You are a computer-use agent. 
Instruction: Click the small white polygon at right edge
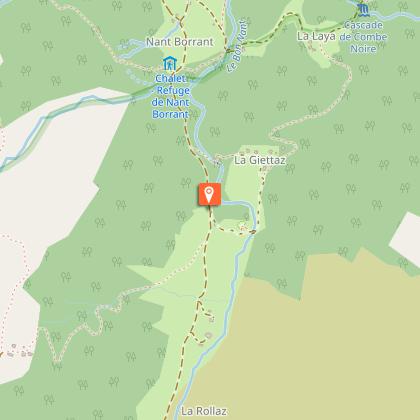tap(407, 240)
